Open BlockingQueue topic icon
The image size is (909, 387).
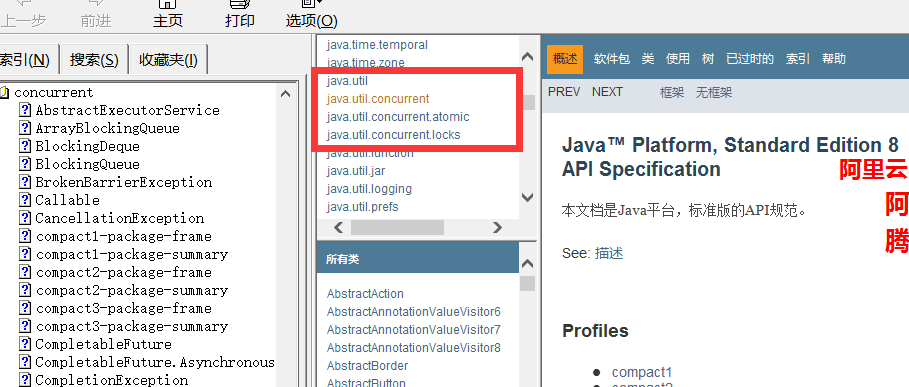(x=24, y=164)
